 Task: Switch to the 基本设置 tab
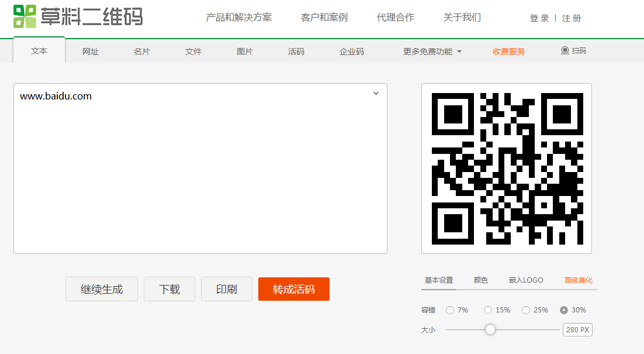pyautogui.click(x=439, y=280)
